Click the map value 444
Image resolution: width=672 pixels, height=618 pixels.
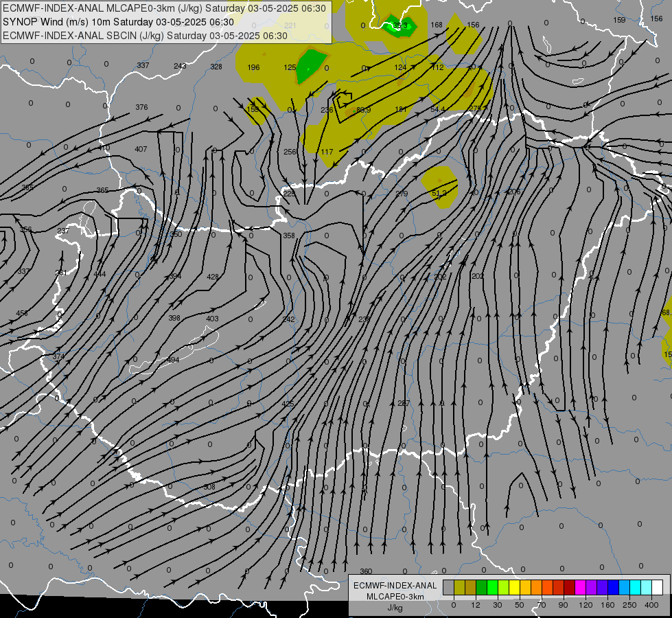(100, 274)
